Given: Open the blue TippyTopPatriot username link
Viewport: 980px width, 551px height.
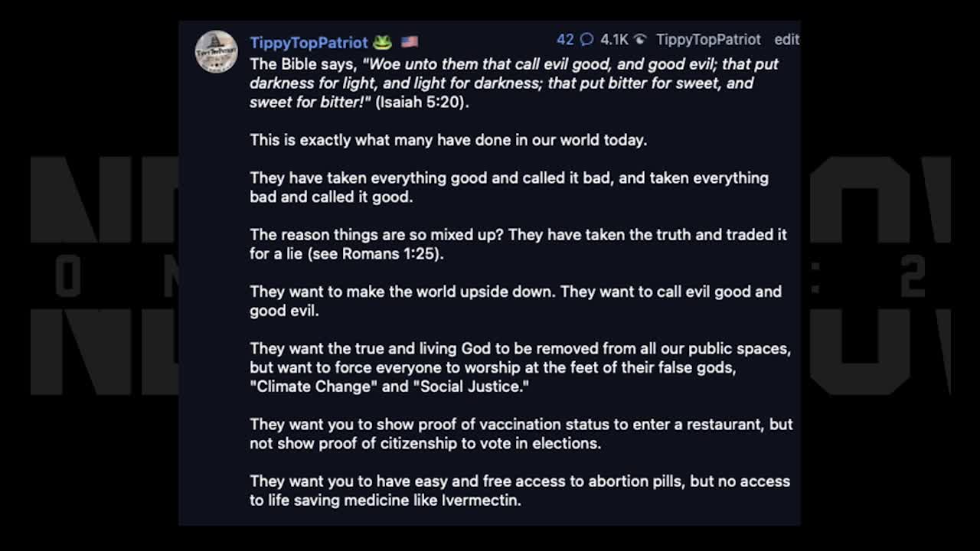Looking at the screenshot, I should 309,42.
